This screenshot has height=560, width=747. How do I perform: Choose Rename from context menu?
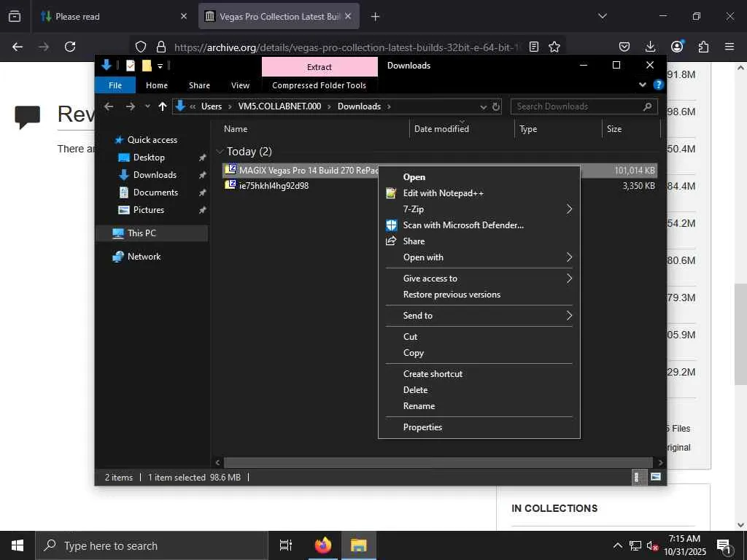(419, 406)
